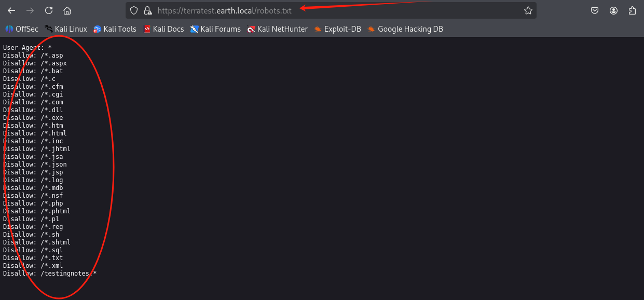Open the browser home page
The height and width of the screenshot is (300, 644).
pos(67,10)
